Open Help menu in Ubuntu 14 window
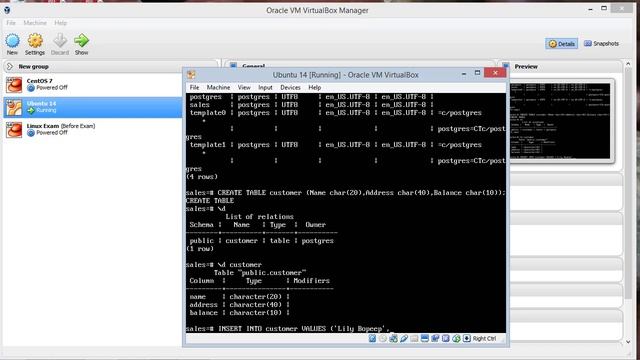This screenshot has height=360, width=640. pyautogui.click(x=315, y=87)
